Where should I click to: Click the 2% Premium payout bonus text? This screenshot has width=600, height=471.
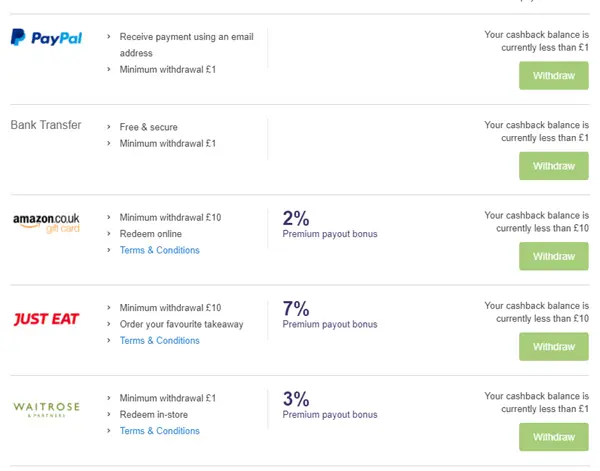click(x=330, y=224)
